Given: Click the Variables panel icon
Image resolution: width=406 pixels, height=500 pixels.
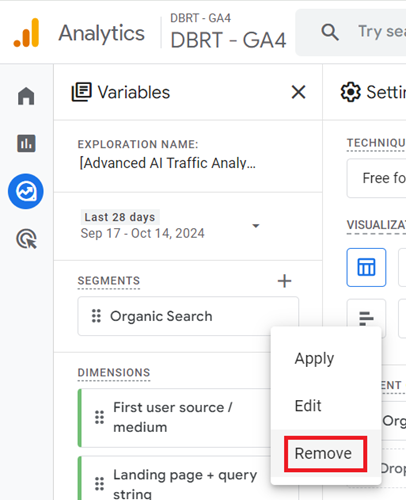Looking at the screenshot, I should (81, 92).
